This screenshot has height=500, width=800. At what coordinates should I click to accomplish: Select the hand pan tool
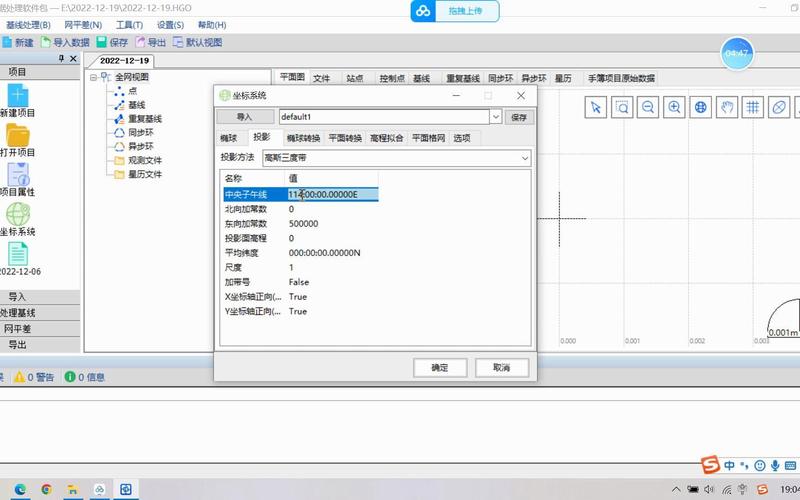coord(727,107)
